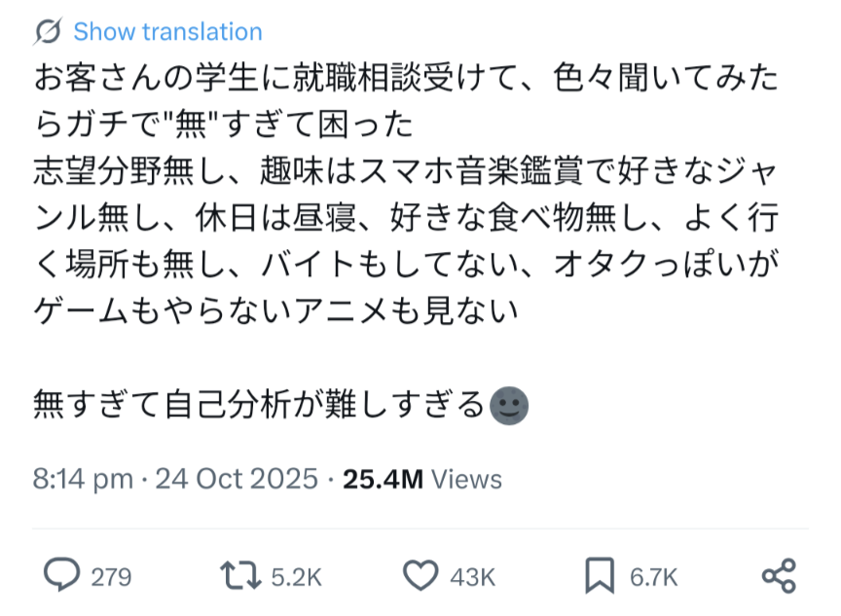Open the 25.4M view count
Viewport: 841px width, 616px height.
pos(383,479)
